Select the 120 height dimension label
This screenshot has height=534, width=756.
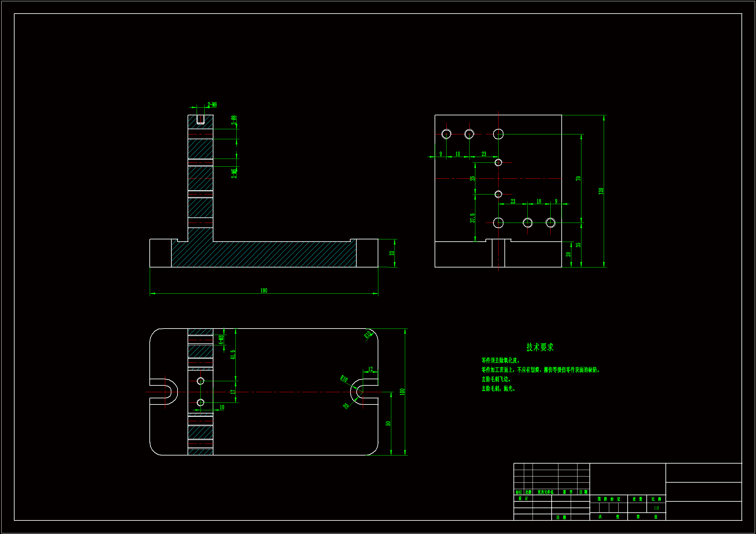(x=601, y=191)
